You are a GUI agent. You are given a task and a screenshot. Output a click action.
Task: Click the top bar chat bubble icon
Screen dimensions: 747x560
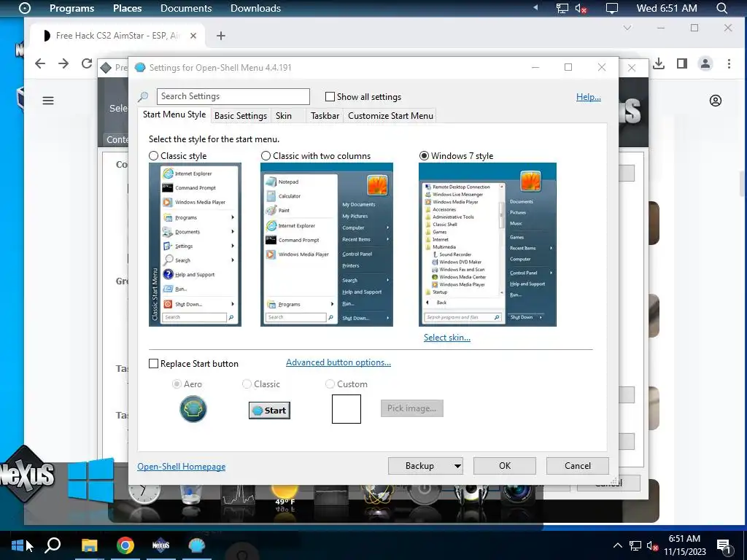(x=612, y=8)
